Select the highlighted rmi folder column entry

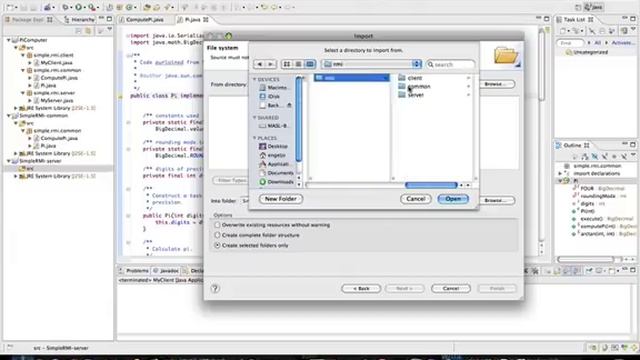click(351, 78)
